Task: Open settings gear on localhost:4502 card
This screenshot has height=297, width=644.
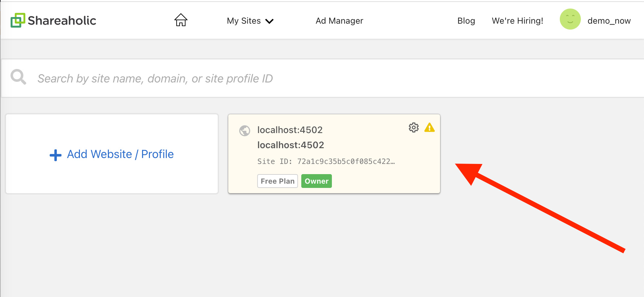Action: point(413,127)
